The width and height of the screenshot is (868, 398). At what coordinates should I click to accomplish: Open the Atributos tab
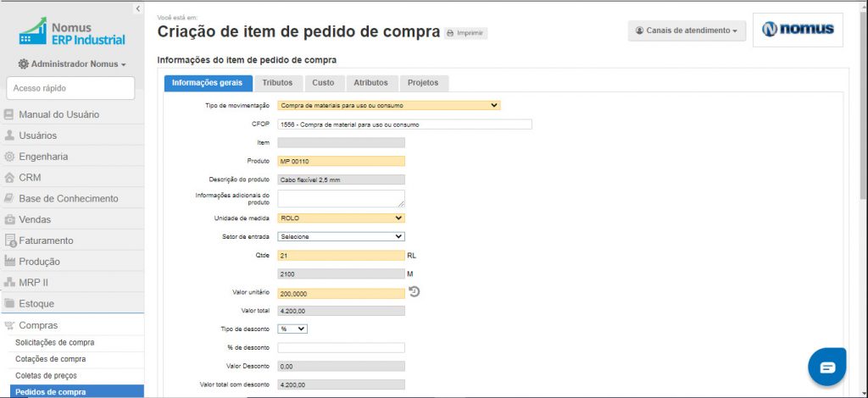pos(371,83)
